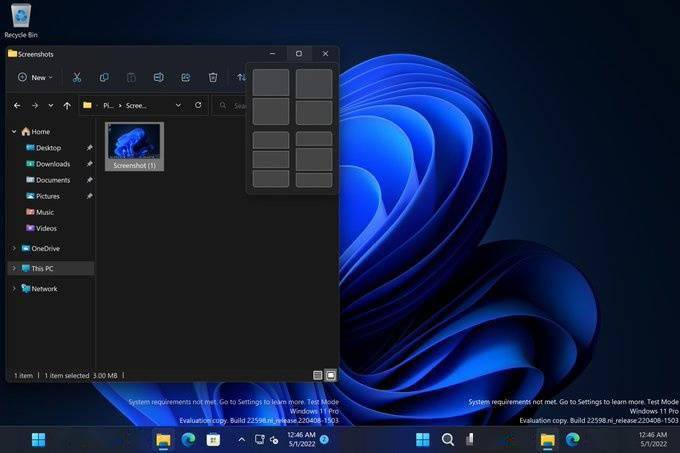This screenshot has height=453, width=680.
Task: Open Downloads in the navigation pane
Action: (52, 164)
